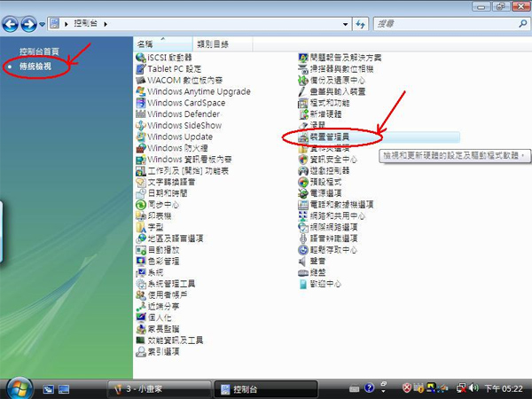Open 畫筆與輸入裝置
The image size is (532, 399).
[332, 91]
